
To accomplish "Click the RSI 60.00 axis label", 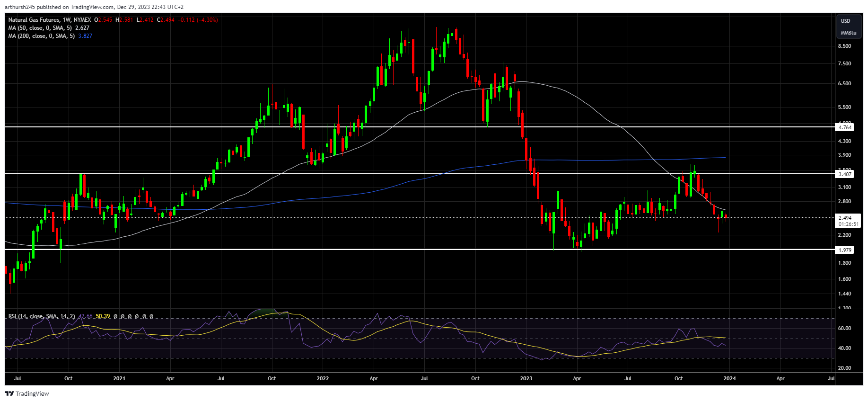I will coord(844,328).
